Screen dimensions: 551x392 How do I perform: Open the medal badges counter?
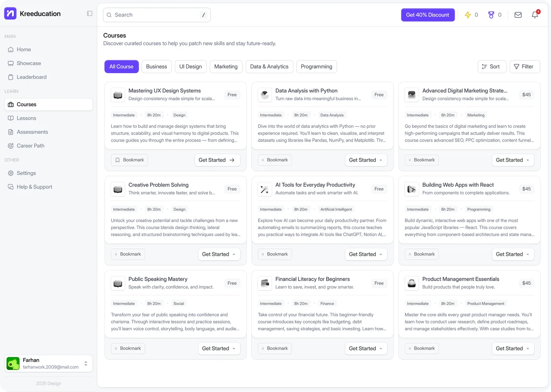(x=495, y=15)
